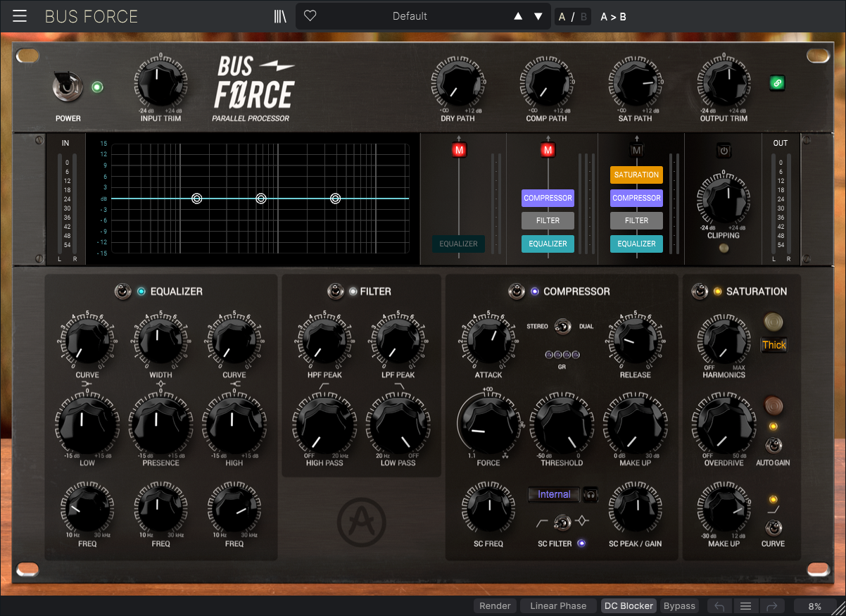846x616 pixels.
Task: Click the A > B copy button
Action: pyautogui.click(x=613, y=16)
